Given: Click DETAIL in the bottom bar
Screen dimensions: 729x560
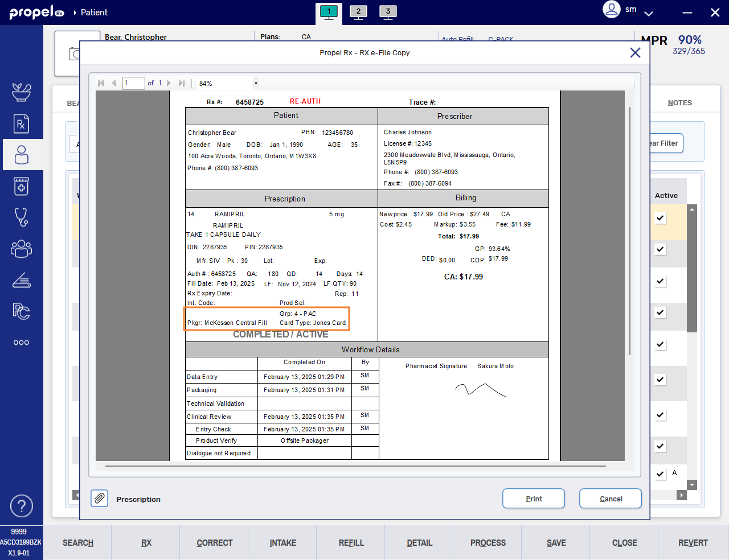Looking at the screenshot, I should tap(420, 543).
